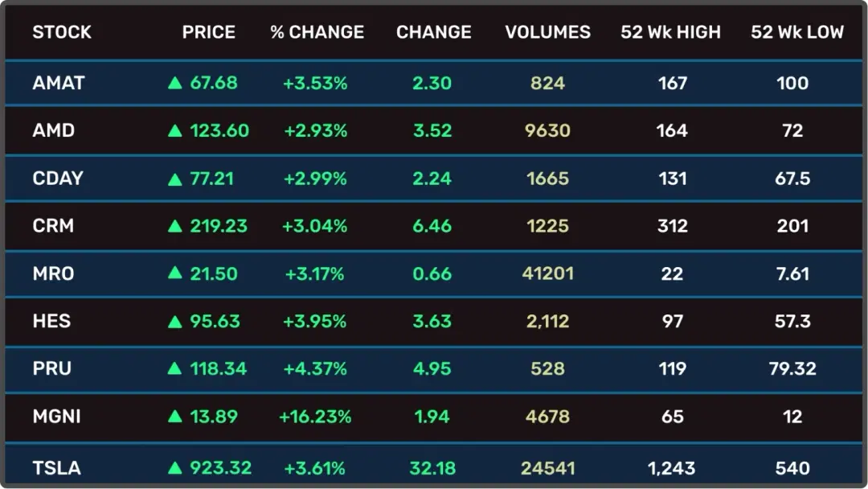Click the 52 Wk HIGH header

click(x=671, y=32)
